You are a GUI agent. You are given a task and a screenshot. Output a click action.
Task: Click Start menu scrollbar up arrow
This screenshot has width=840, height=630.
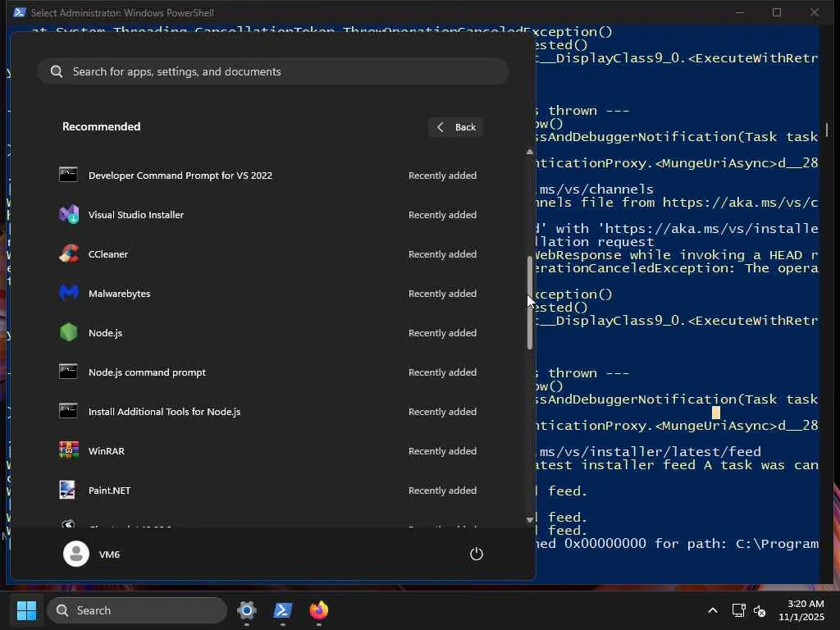tap(530, 152)
